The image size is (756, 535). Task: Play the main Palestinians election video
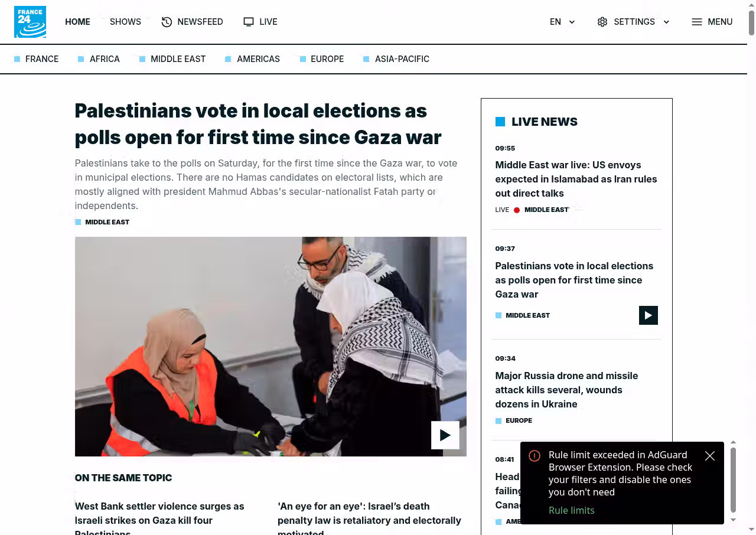pos(445,435)
